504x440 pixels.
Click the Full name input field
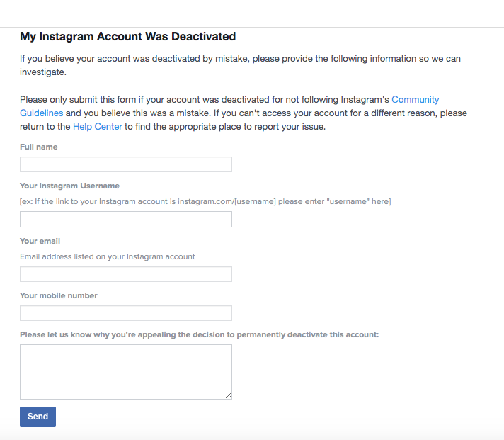pos(126,164)
